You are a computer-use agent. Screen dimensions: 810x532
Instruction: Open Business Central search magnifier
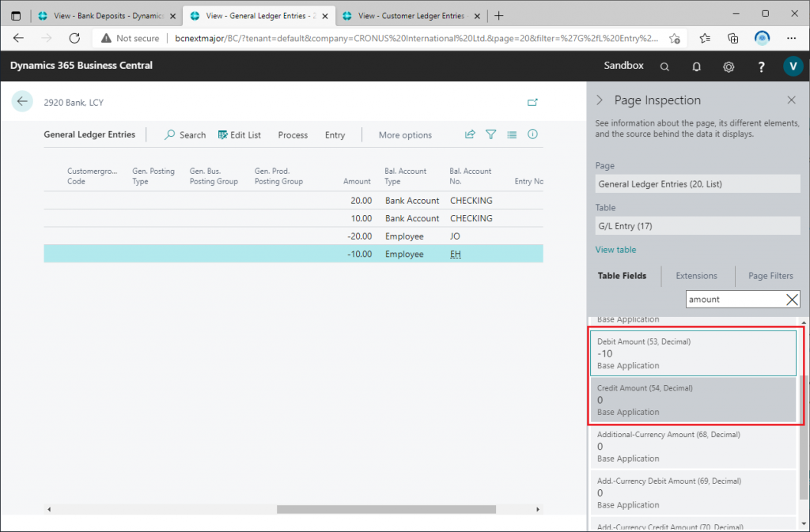(664, 66)
